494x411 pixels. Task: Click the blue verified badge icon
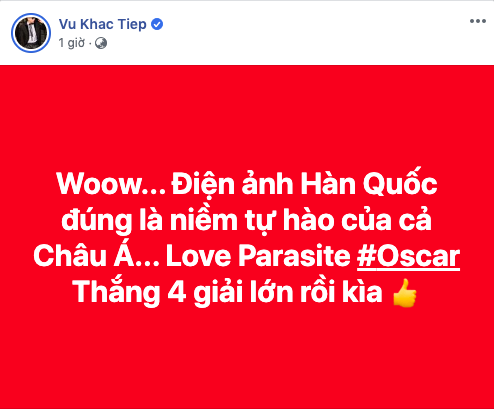click(x=157, y=24)
